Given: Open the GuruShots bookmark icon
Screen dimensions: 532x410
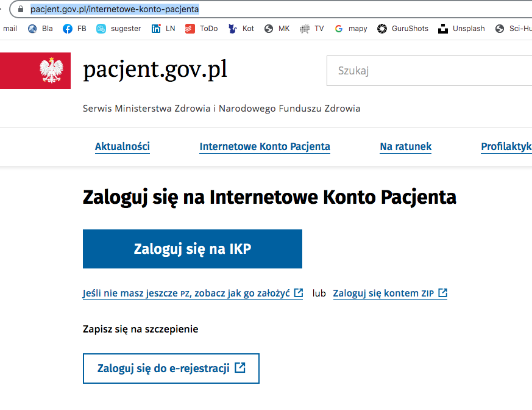Looking at the screenshot, I should [x=382, y=29].
